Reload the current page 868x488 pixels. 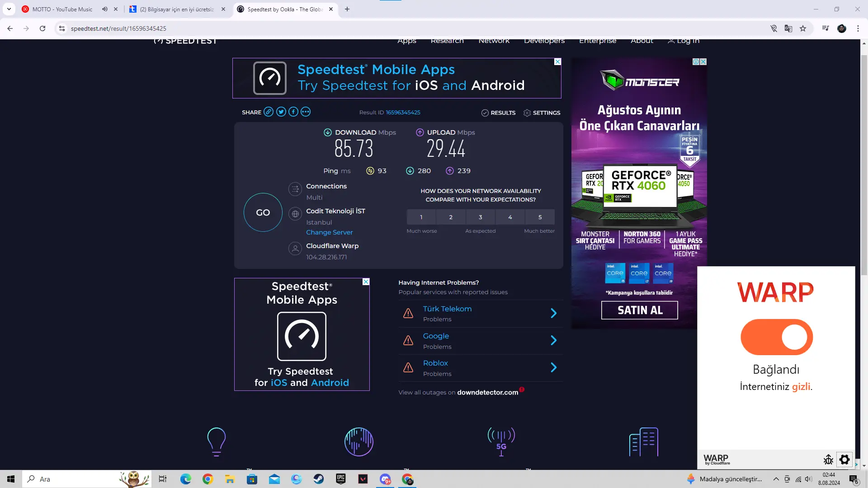(42, 28)
